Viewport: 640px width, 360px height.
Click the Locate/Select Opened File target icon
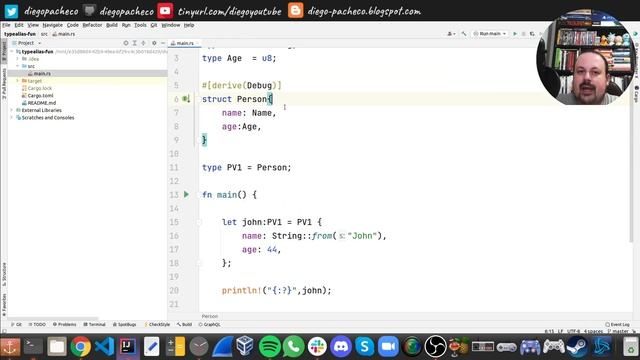126,43
